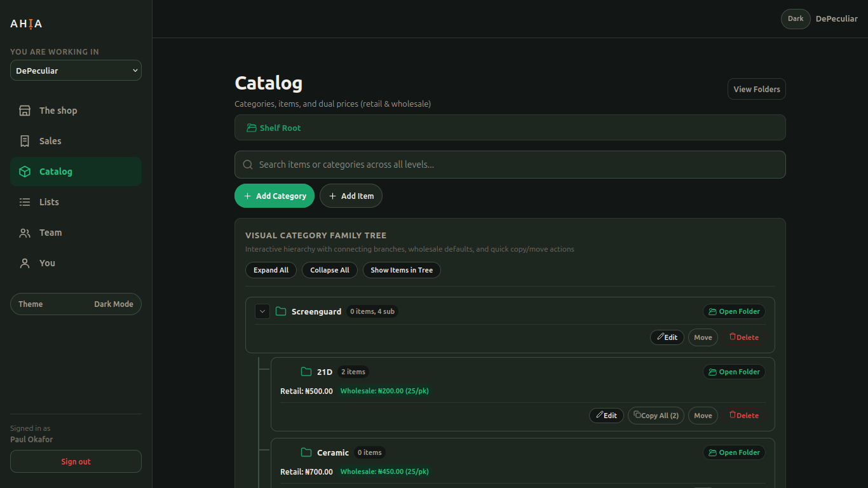Click the shop storefront icon in sidebar
868x488 pixels.
coord(25,111)
